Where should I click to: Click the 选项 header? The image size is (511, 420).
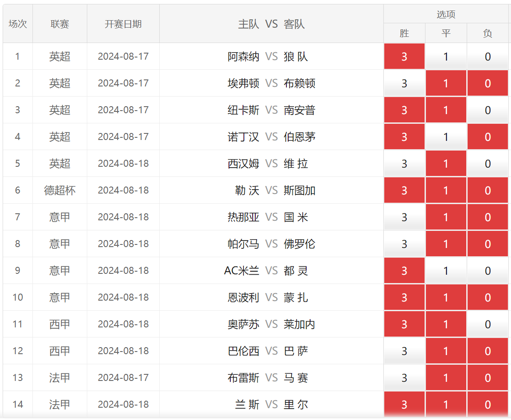coord(446,14)
